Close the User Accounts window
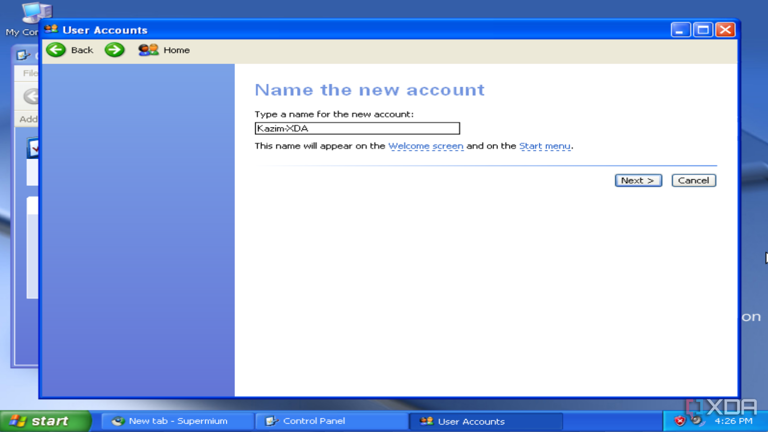The height and width of the screenshot is (432, 768). [725, 30]
